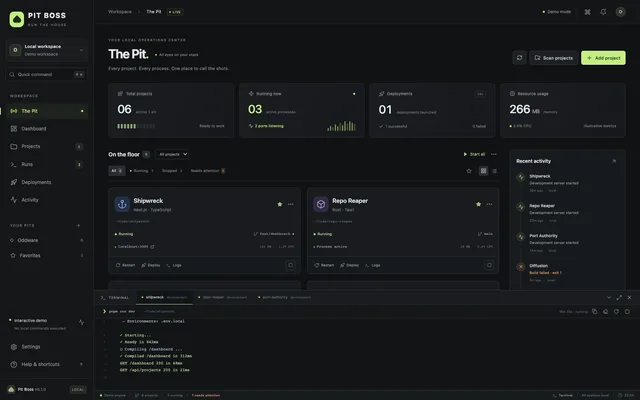Click the refresh icon beside Scan projects

tap(520, 58)
